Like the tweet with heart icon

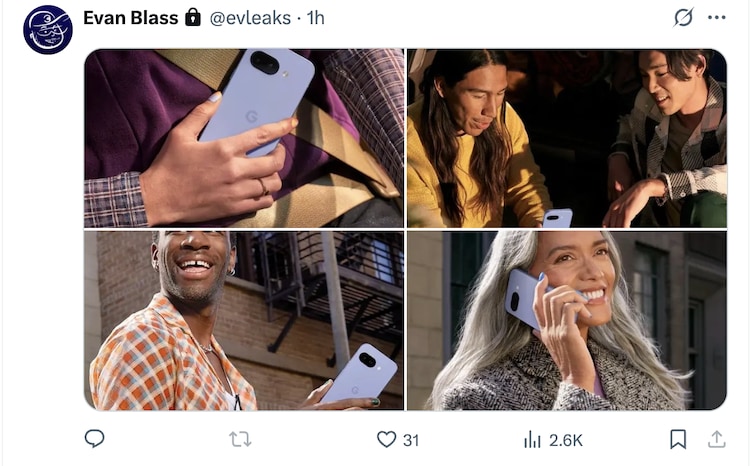[x=386, y=439]
